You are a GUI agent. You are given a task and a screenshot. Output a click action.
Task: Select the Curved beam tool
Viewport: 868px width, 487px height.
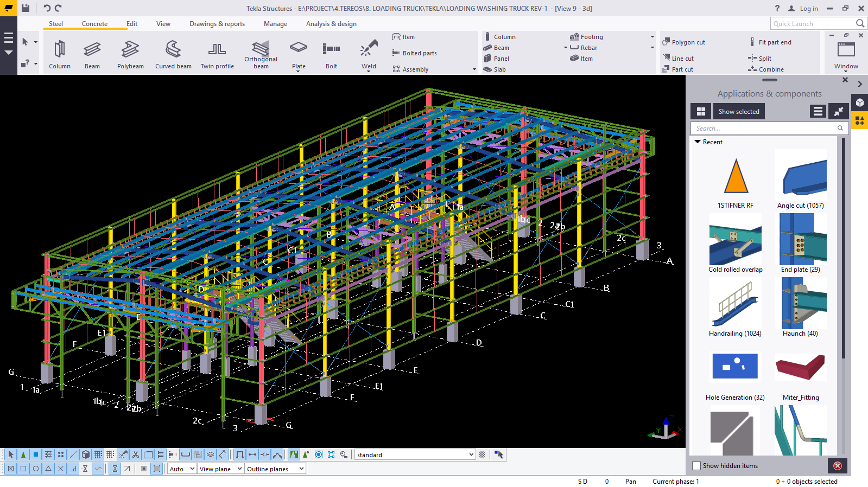coord(173,54)
